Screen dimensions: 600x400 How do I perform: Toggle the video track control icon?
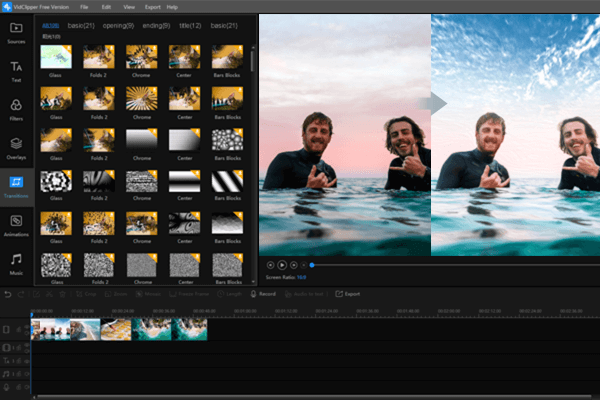click(x=8, y=329)
